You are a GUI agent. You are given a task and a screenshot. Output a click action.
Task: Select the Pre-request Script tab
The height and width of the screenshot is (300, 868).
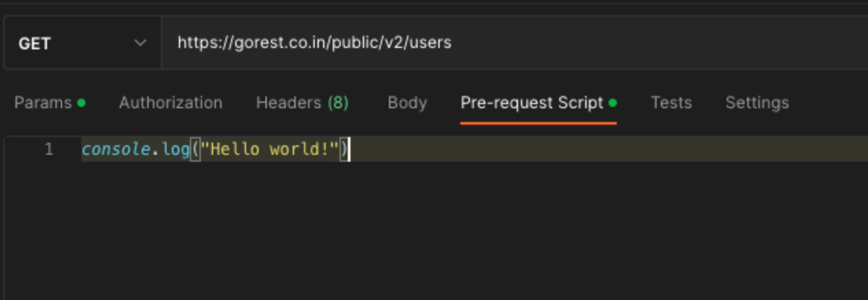(531, 103)
